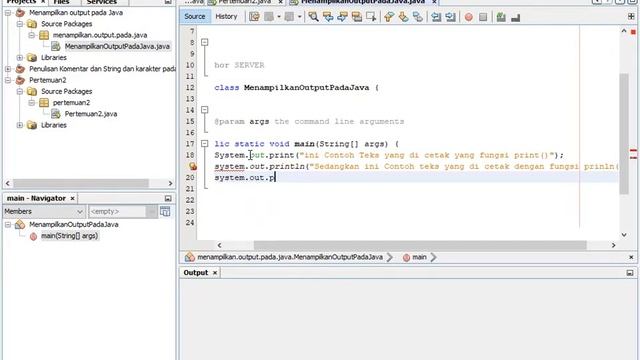Collapse the code fold at line 8
The height and width of the screenshot is (360, 640).
tap(204, 42)
